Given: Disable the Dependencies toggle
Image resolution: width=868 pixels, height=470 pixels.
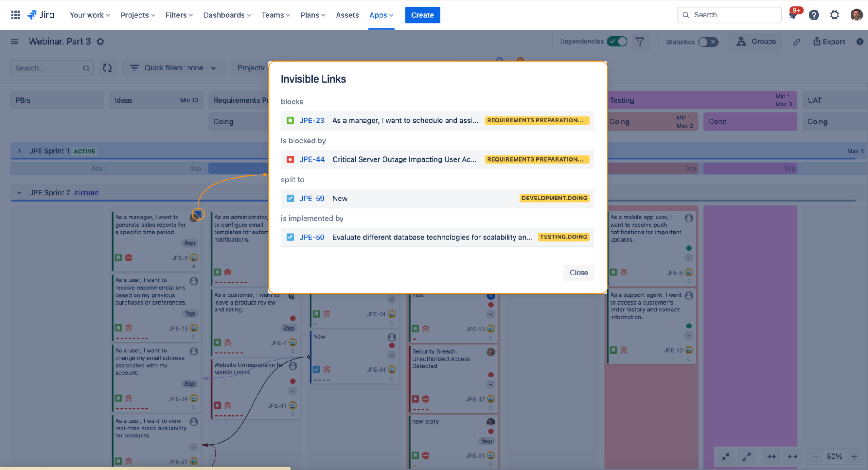Looking at the screenshot, I should (617, 42).
